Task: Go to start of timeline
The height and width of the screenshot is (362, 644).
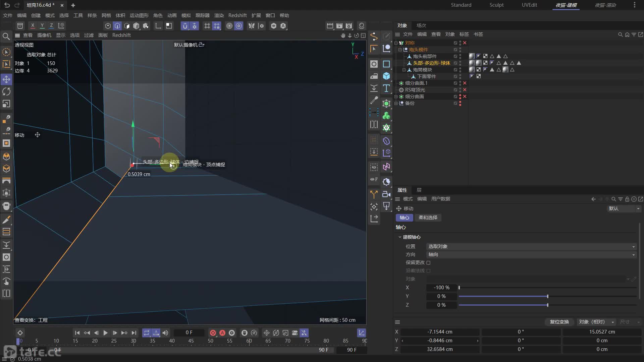Action: 77,333
